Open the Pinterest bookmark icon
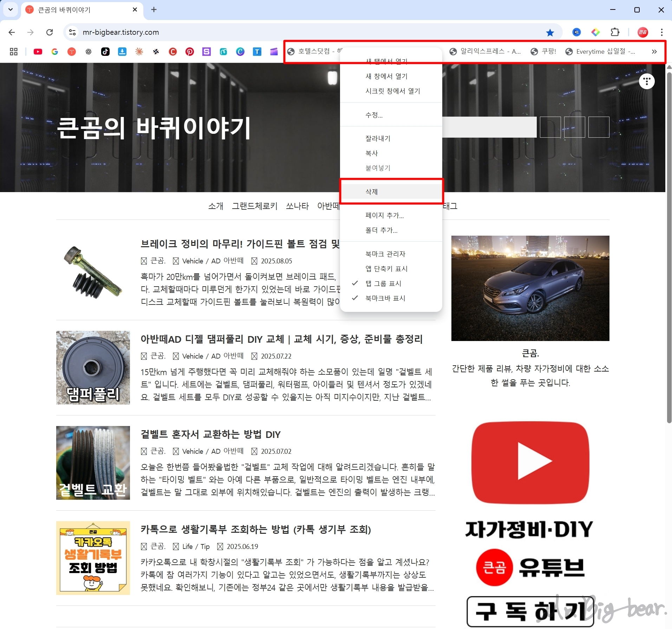Screen dimensions: 672x629 click(x=190, y=52)
